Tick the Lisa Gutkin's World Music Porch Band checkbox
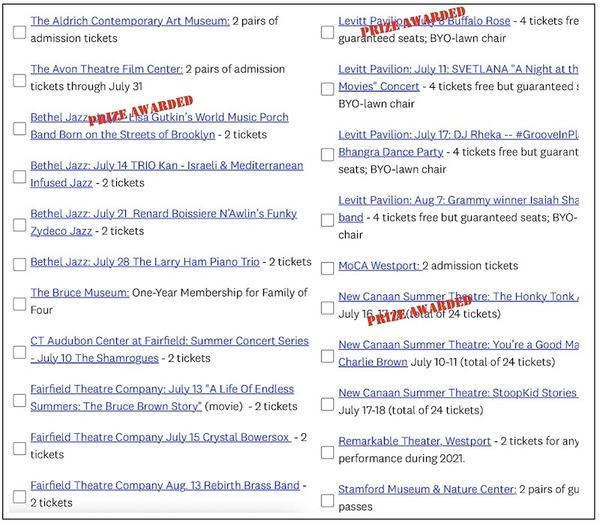 tap(20, 129)
